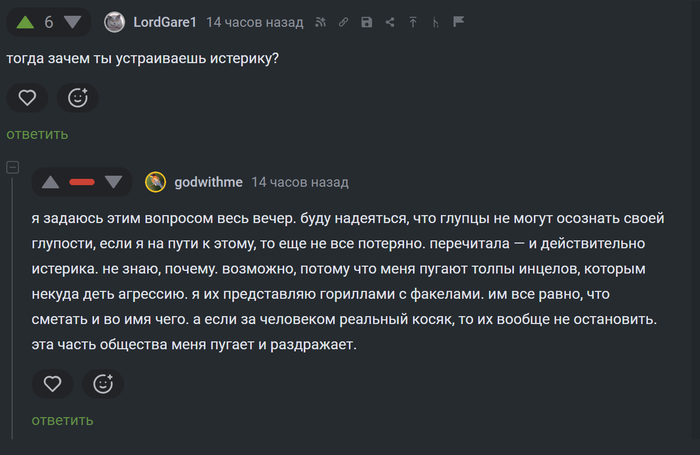
Task: Click "ответить" under godwithme's comment
Action: click(x=62, y=420)
